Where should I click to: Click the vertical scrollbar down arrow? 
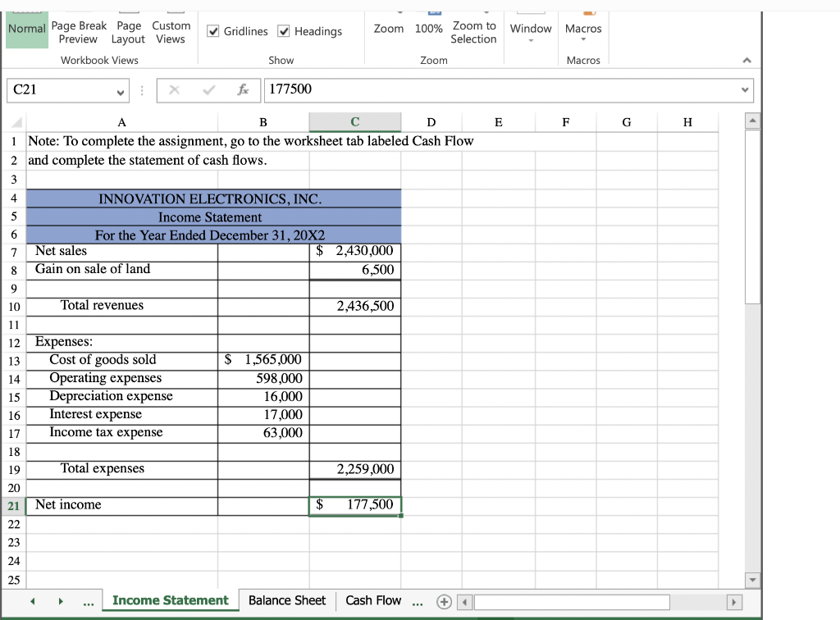pyautogui.click(x=752, y=580)
